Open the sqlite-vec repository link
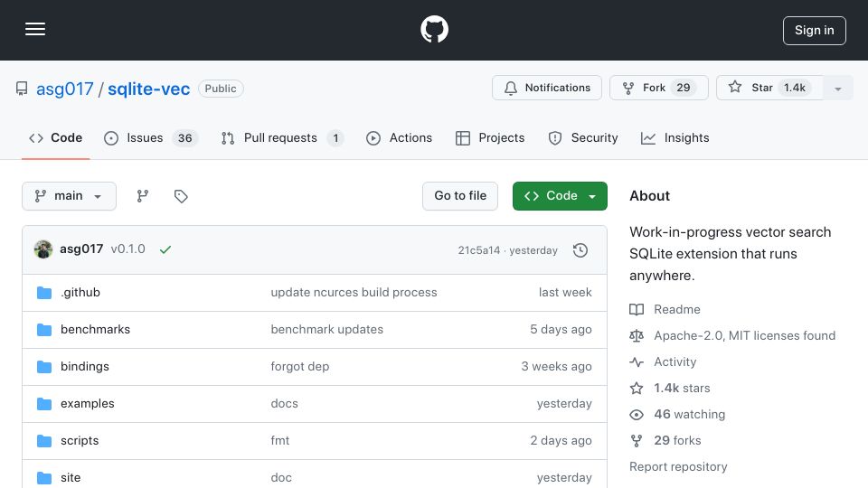The image size is (868, 488). pos(148,89)
